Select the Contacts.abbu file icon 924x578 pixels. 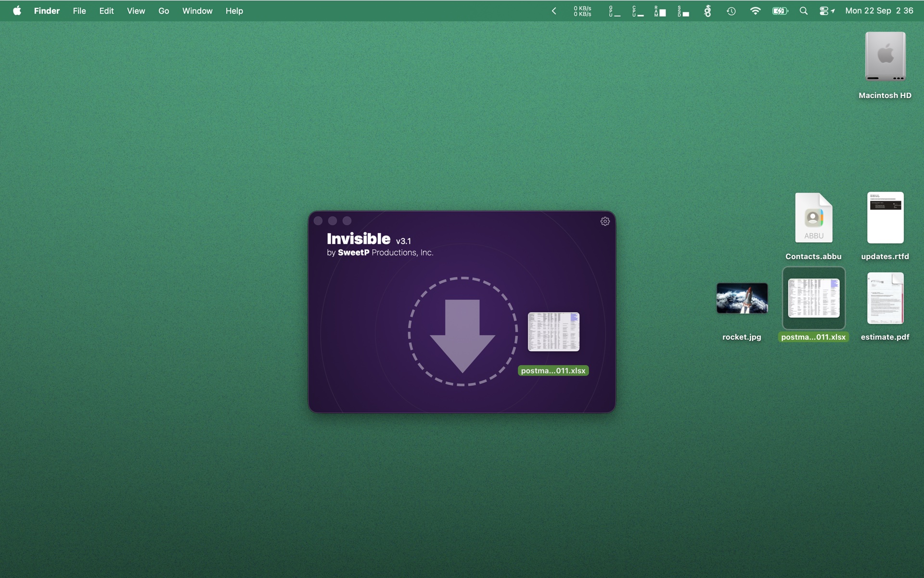point(813,218)
